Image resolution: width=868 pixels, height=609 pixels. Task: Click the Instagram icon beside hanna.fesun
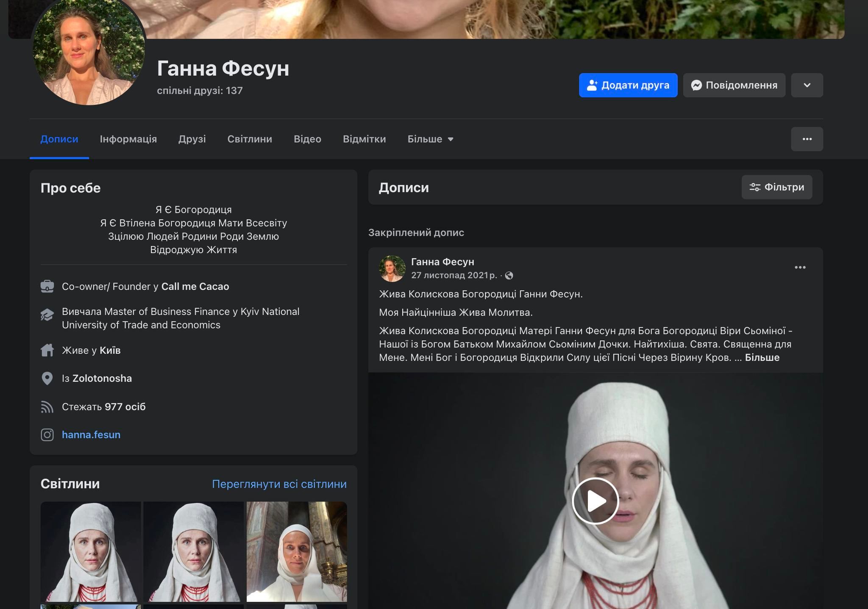(47, 435)
